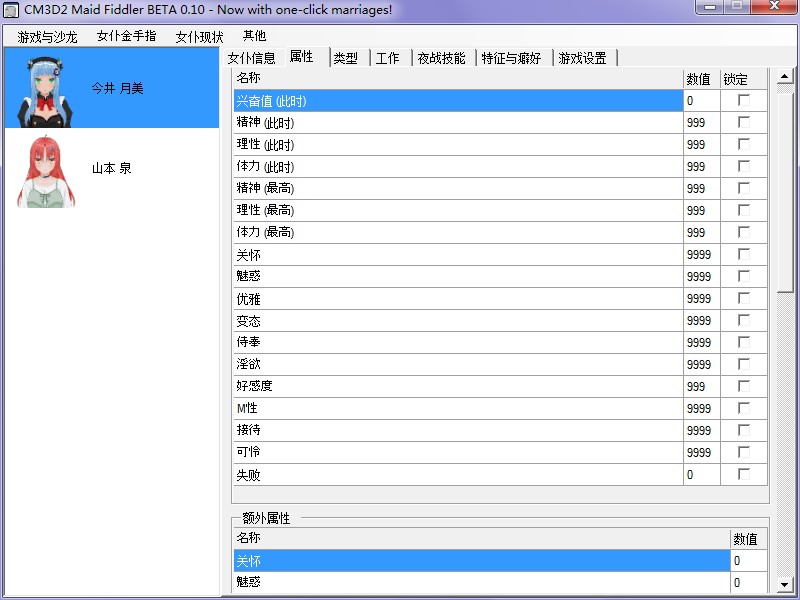Switch to the 特征与癖好 tab
This screenshot has width=800, height=600.
pos(511,58)
